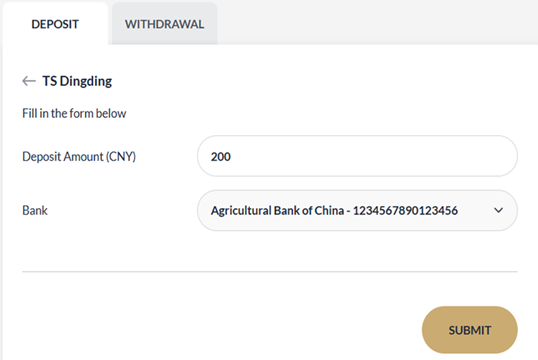
Task: Click blank space left of SUBMIT button
Action: 220,329
